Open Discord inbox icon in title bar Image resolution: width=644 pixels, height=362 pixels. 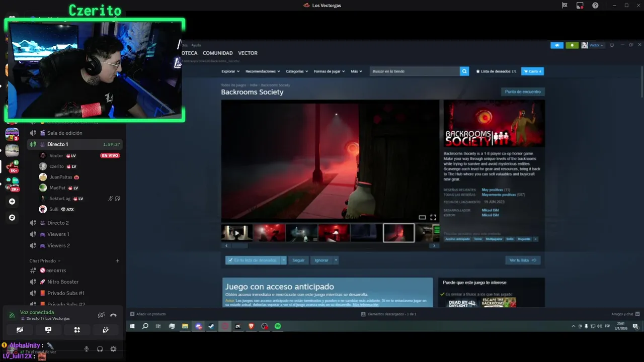(580, 6)
